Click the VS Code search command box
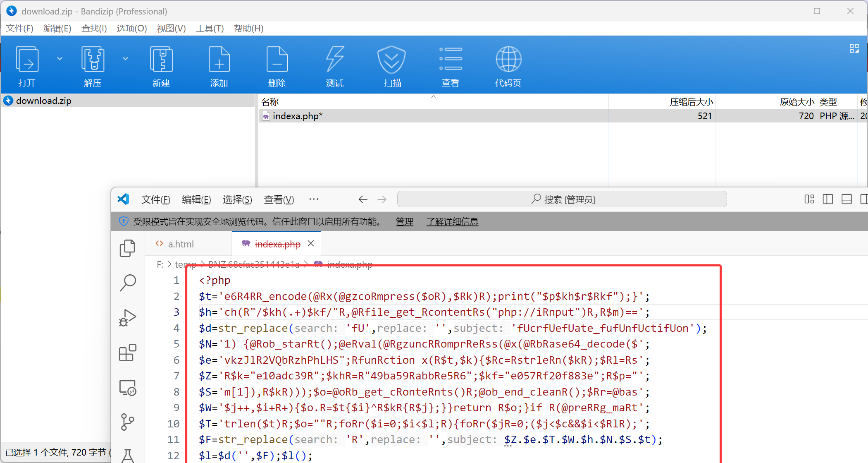 point(562,199)
